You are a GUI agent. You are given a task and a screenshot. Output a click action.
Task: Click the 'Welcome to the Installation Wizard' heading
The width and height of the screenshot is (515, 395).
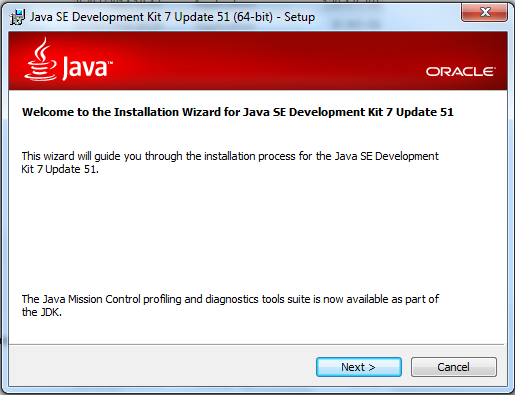(x=238, y=112)
